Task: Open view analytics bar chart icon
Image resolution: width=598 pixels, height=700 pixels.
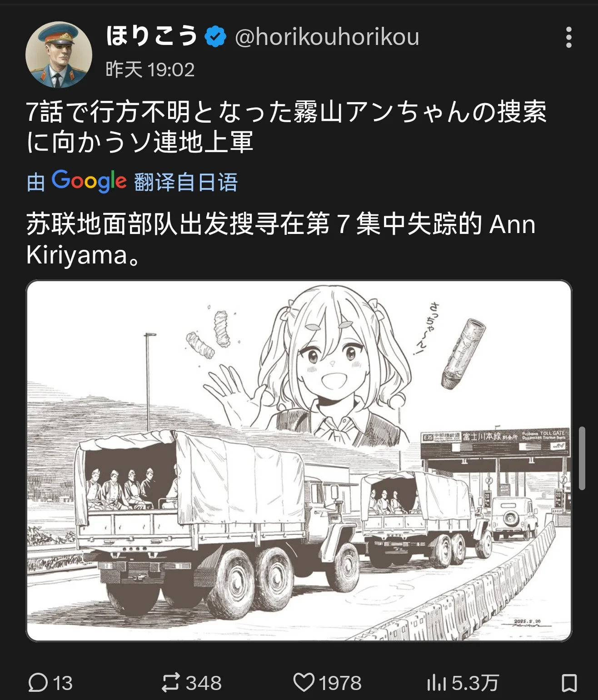Action: point(436,683)
